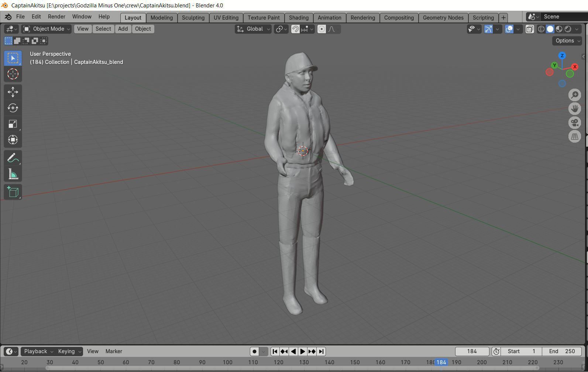
Task: Jump to the previous keyframe
Action: (x=284, y=351)
